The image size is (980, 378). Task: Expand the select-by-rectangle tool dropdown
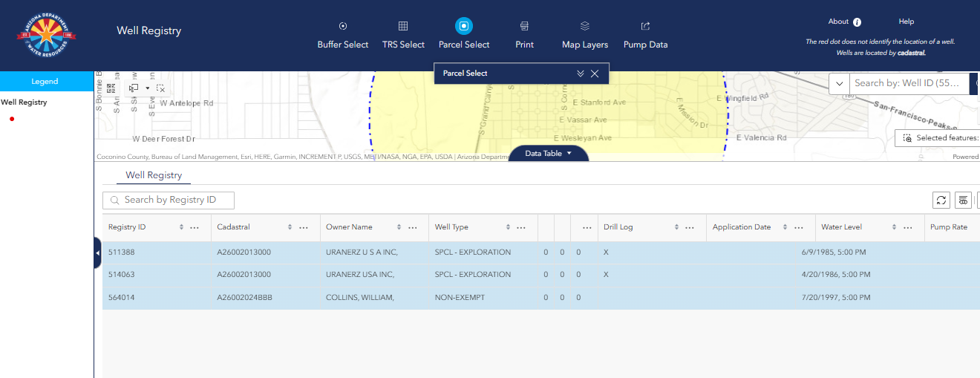(x=147, y=88)
